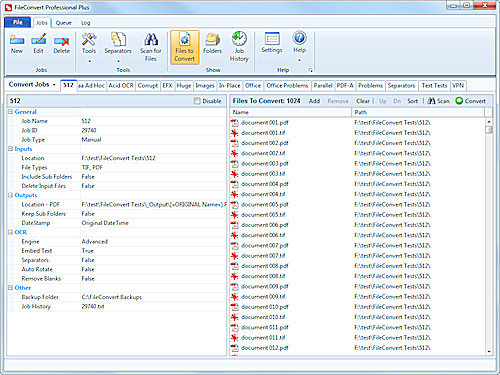Click the PDF icon beside document008.pdf
This screenshot has height=375, width=500.
[x=235, y=266]
